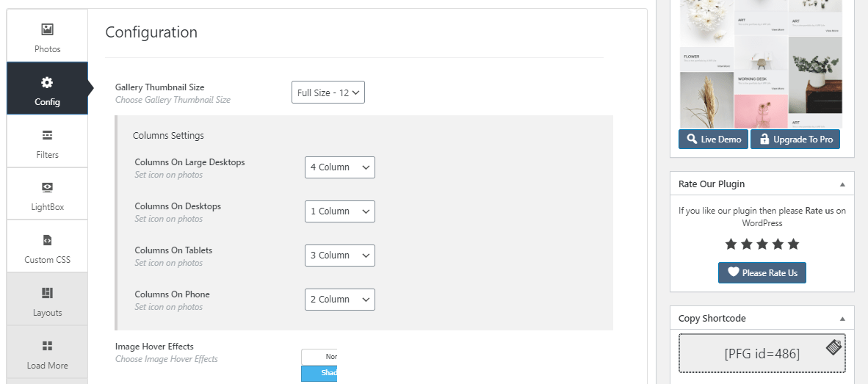This screenshot has width=868, height=384.
Task: Click the PFG id=486 shortcode box
Action: [x=762, y=353]
